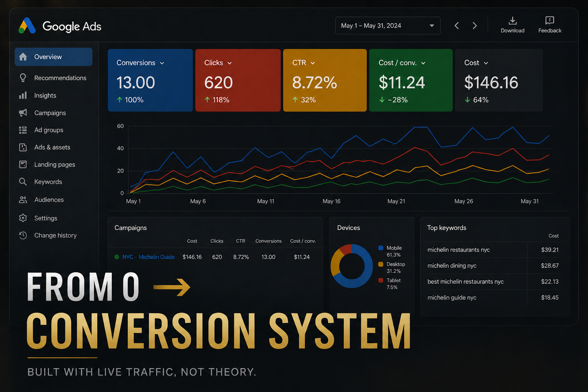The image size is (588, 392).
Task: Select keyword michelin guide nyc
Action: point(452,297)
